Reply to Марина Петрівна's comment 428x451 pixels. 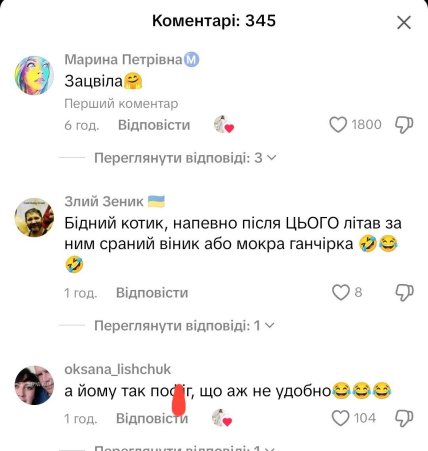[x=154, y=125]
